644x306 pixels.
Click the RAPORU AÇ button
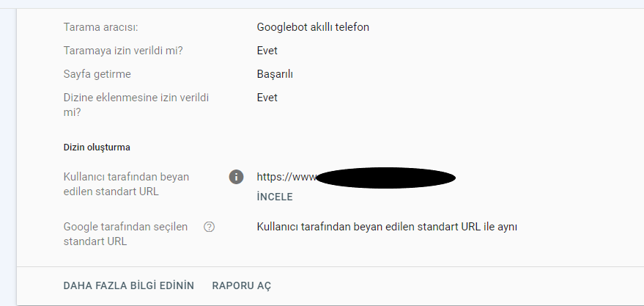click(242, 286)
